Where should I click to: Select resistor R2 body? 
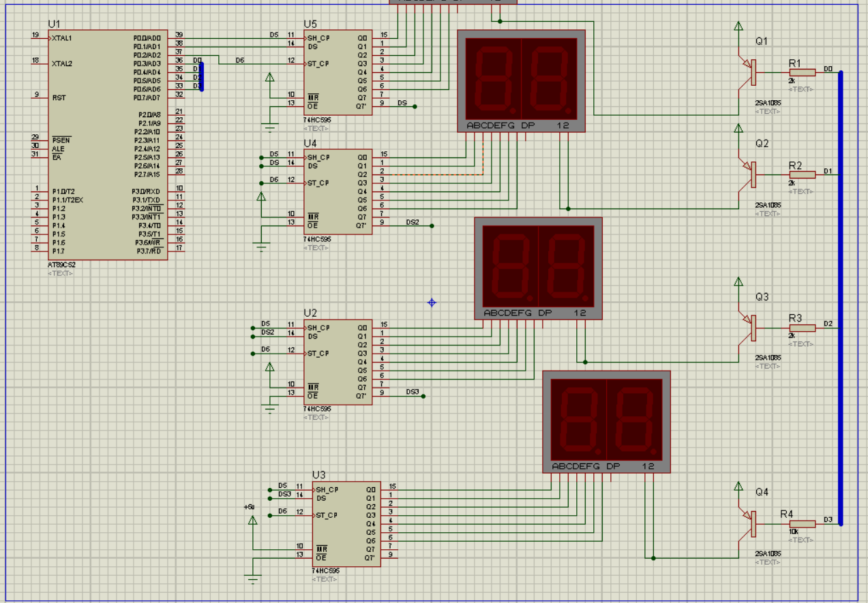tap(802, 174)
